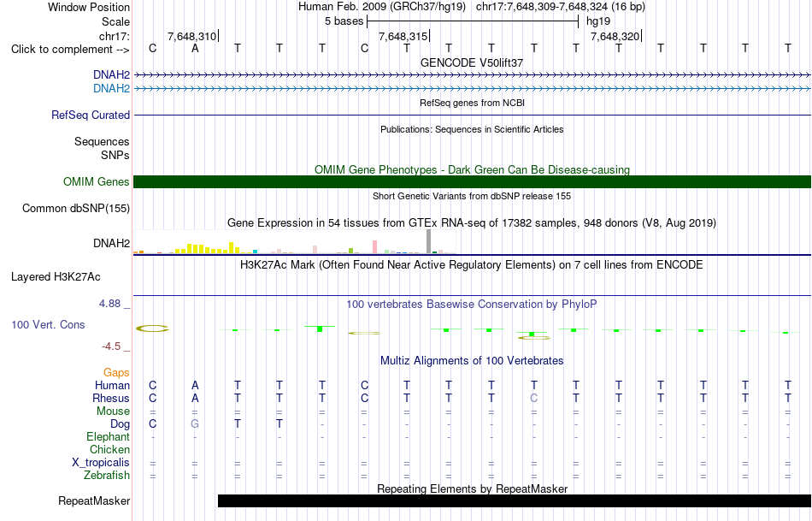Image resolution: width=812 pixels, height=521 pixels.
Task: Click the Human Feb. 2009 (GRCh37/hg19) text
Action: [382, 7]
